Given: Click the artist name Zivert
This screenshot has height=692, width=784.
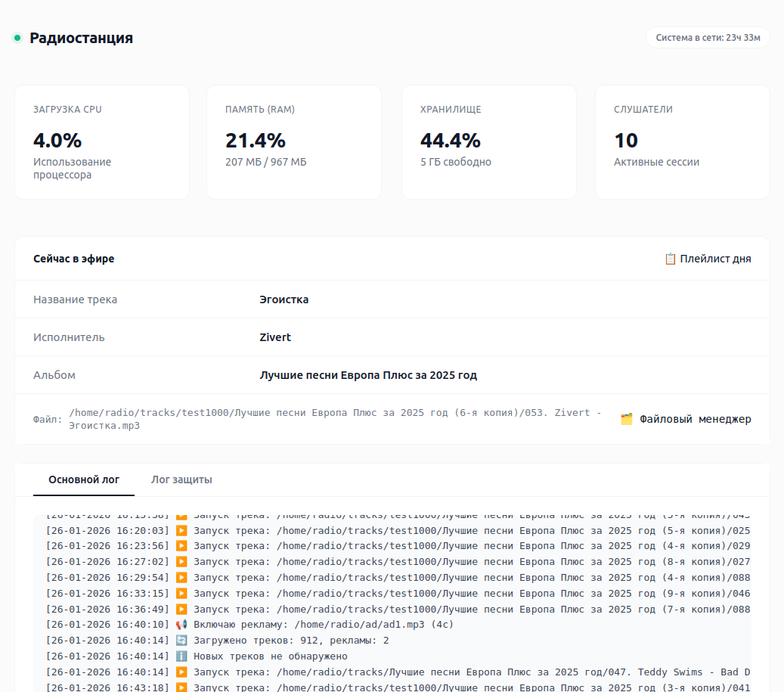Looking at the screenshot, I should (x=275, y=337).
